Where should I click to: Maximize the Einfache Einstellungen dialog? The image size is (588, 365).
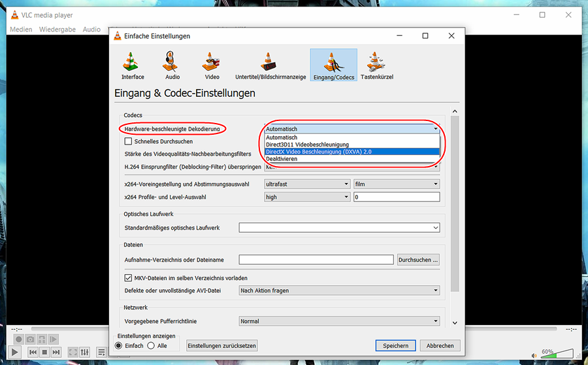[x=425, y=36]
